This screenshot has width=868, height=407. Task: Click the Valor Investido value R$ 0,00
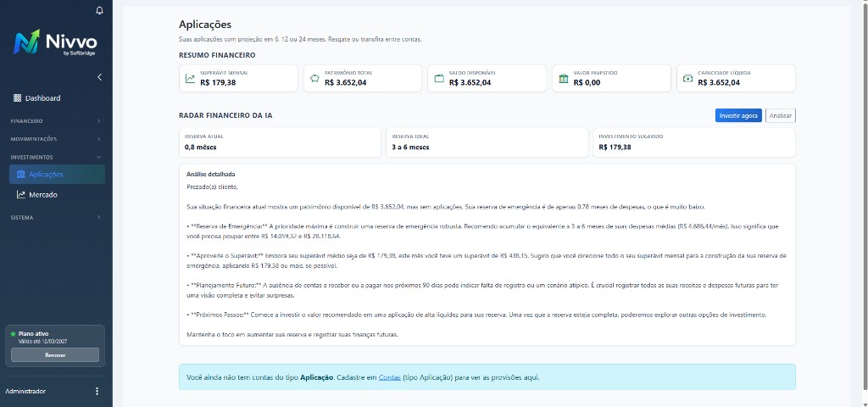[587, 82]
